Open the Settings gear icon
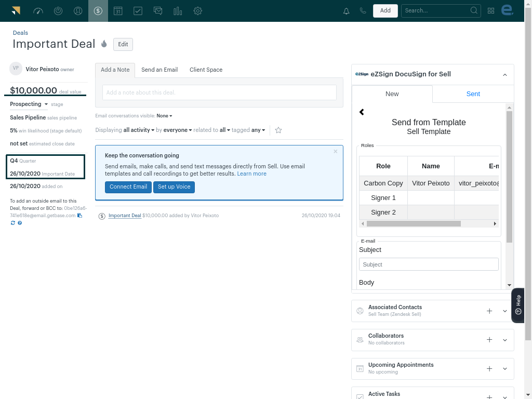532x399 pixels. coord(197,10)
